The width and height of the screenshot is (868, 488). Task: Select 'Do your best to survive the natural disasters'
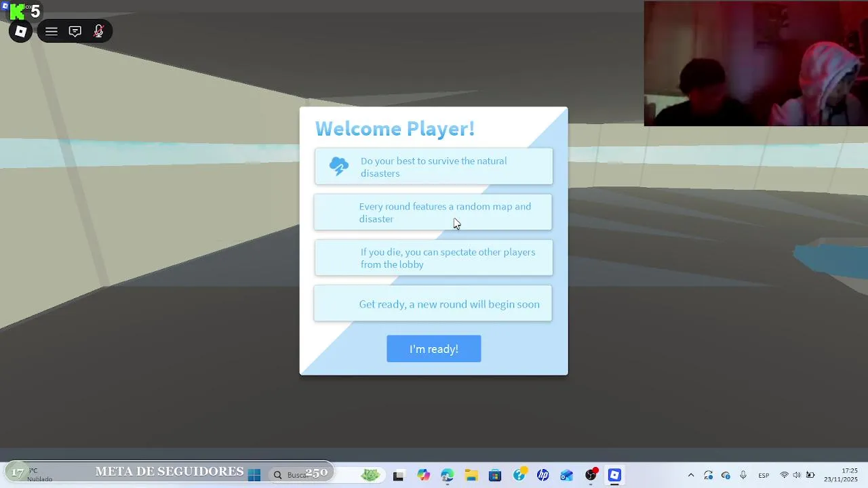(x=434, y=167)
